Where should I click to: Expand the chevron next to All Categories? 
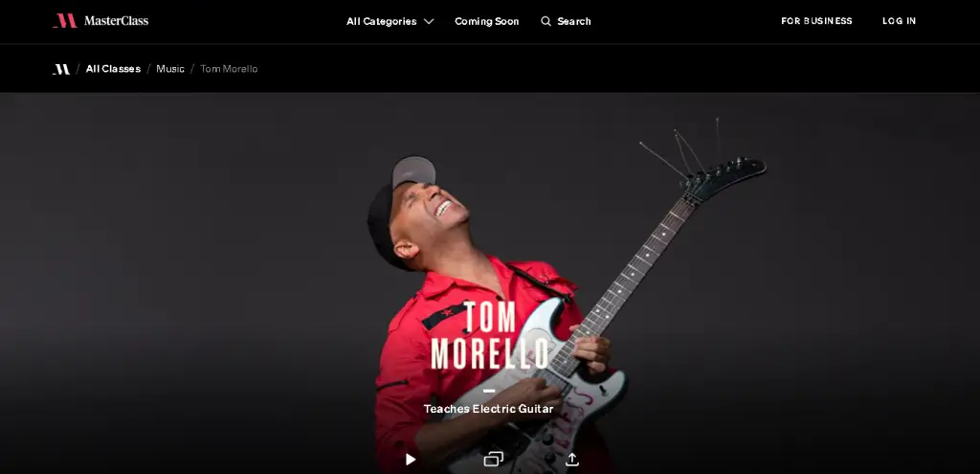click(x=429, y=21)
